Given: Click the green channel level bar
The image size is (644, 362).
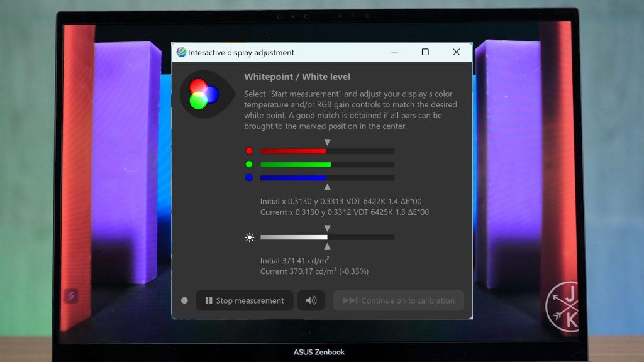Looking at the screenshot, I should coord(327,165).
